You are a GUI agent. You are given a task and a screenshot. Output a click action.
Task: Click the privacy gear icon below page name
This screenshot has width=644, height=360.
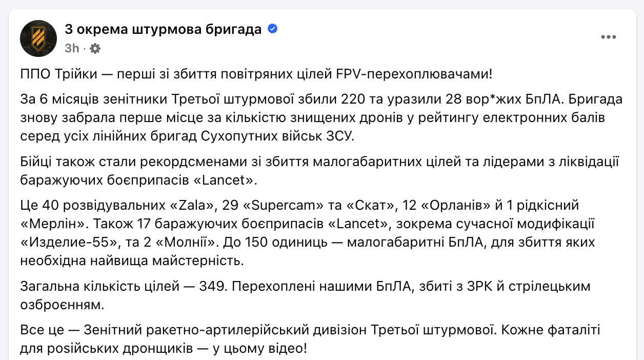[95, 48]
